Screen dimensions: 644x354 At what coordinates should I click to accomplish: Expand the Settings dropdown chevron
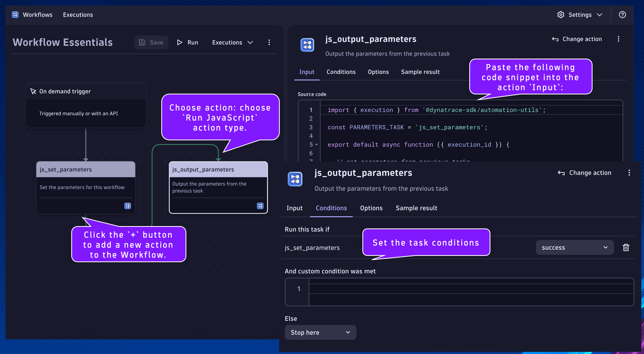[x=600, y=15]
